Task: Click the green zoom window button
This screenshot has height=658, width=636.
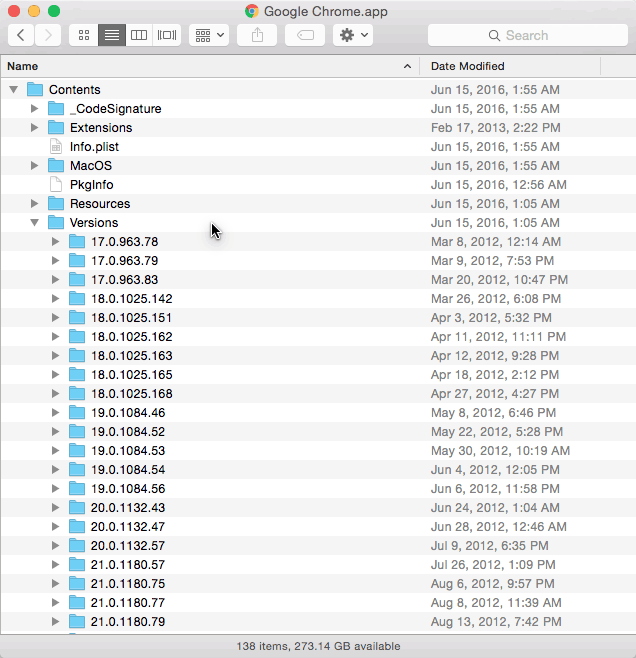Action: pos(54,11)
